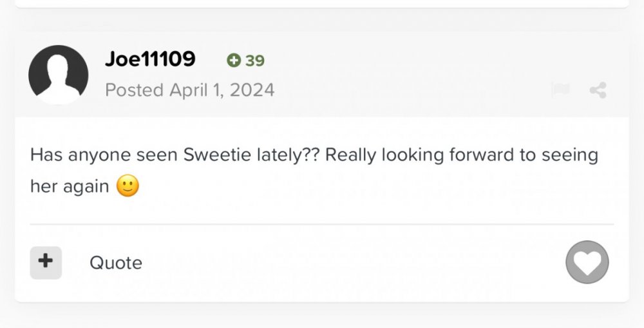Viewport: 644px width, 328px height.
Task: Visit the Joe11109 username profile link
Action: coord(150,59)
